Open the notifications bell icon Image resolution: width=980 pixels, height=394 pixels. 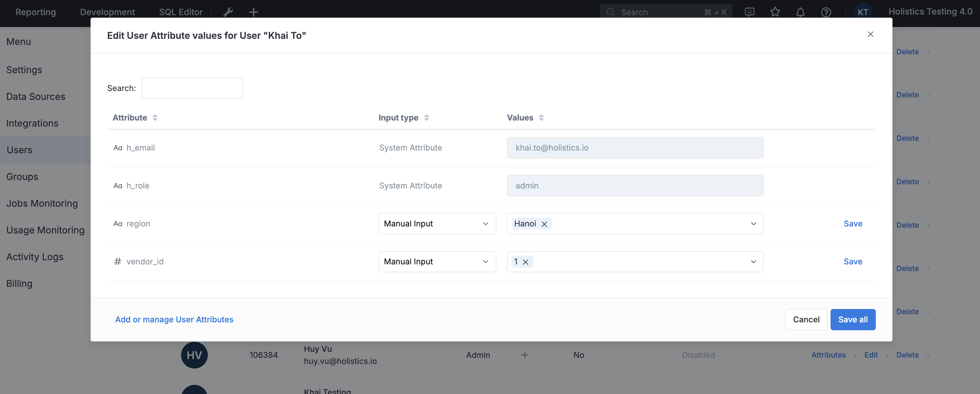[800, 12]
